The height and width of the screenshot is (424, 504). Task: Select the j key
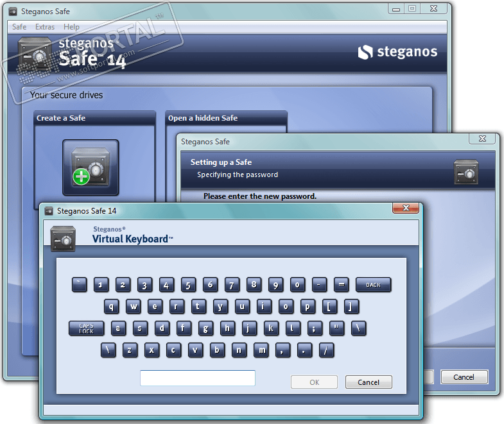(x=249, y=328)
